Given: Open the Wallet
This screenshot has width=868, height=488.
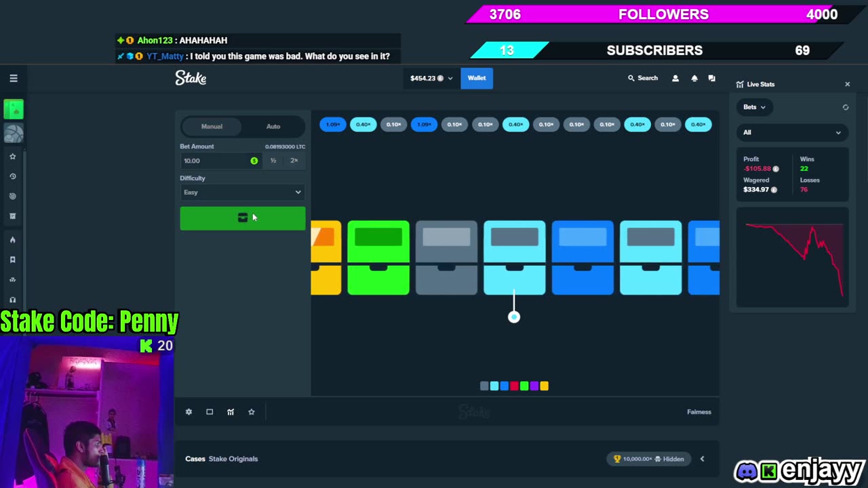Looking at the screenshot, I should (477, 78).
